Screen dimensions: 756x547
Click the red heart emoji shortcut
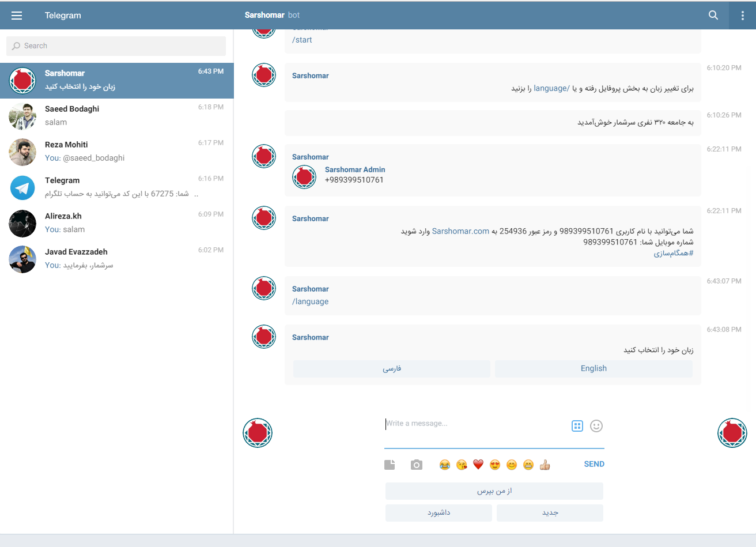[x=478, y=464]
